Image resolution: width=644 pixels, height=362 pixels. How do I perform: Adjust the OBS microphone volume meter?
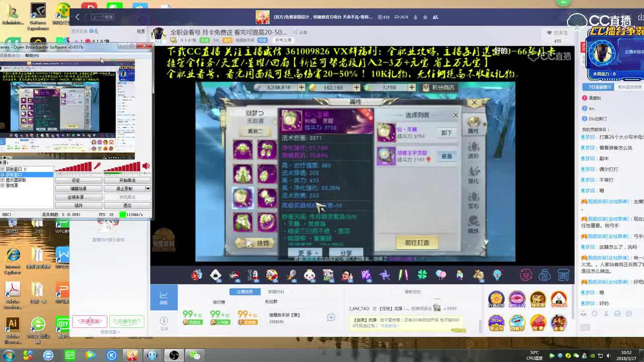(73, 166)
